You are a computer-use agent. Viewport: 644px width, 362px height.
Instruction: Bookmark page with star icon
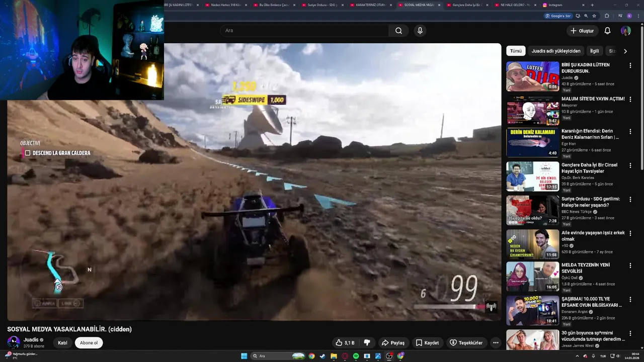pyautogui.click(x=594, y=16)
